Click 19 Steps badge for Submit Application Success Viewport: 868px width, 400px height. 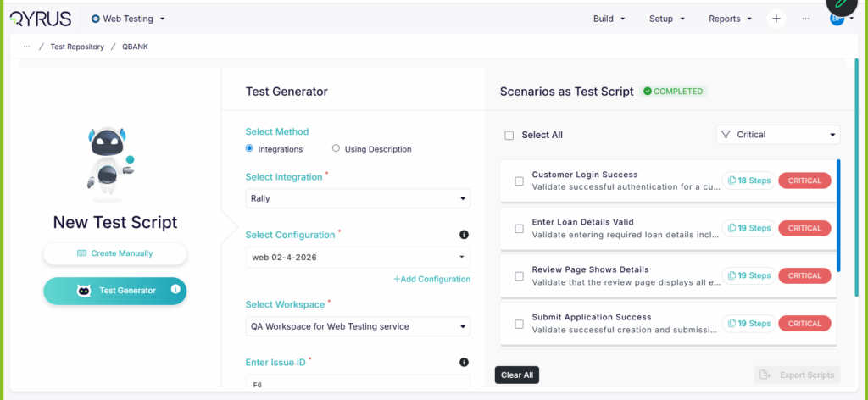point(749,323)
